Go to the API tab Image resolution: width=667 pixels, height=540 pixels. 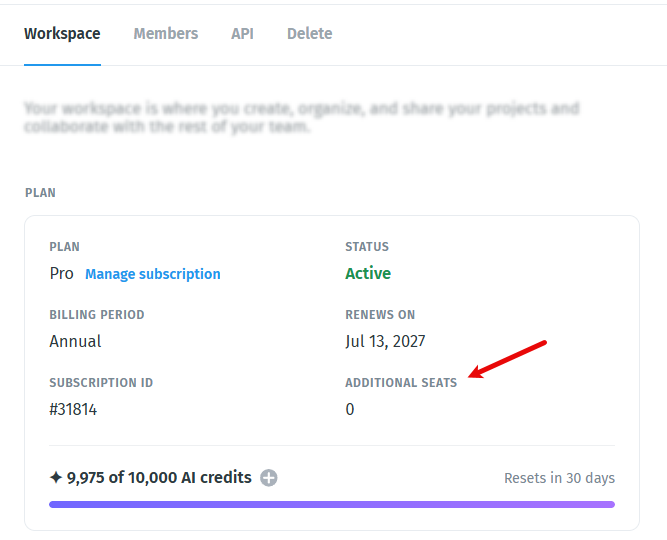[x=242, y=34]
